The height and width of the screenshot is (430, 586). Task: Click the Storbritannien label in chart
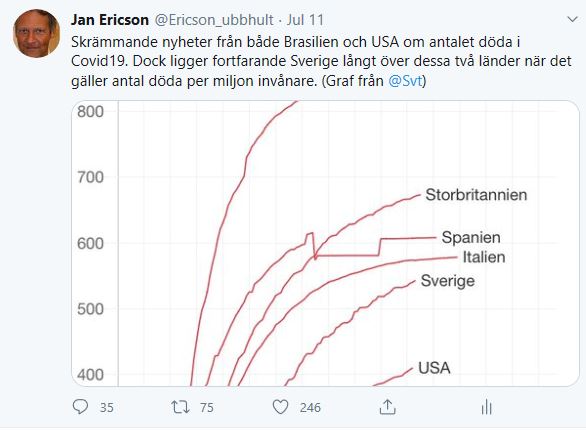tap(476, 195)
